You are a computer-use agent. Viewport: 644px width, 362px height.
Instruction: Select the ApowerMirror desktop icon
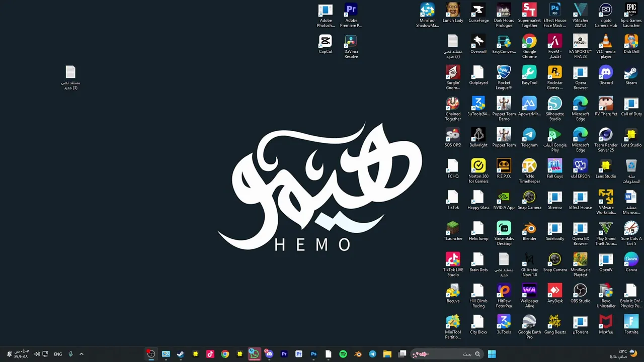(529, 107)
